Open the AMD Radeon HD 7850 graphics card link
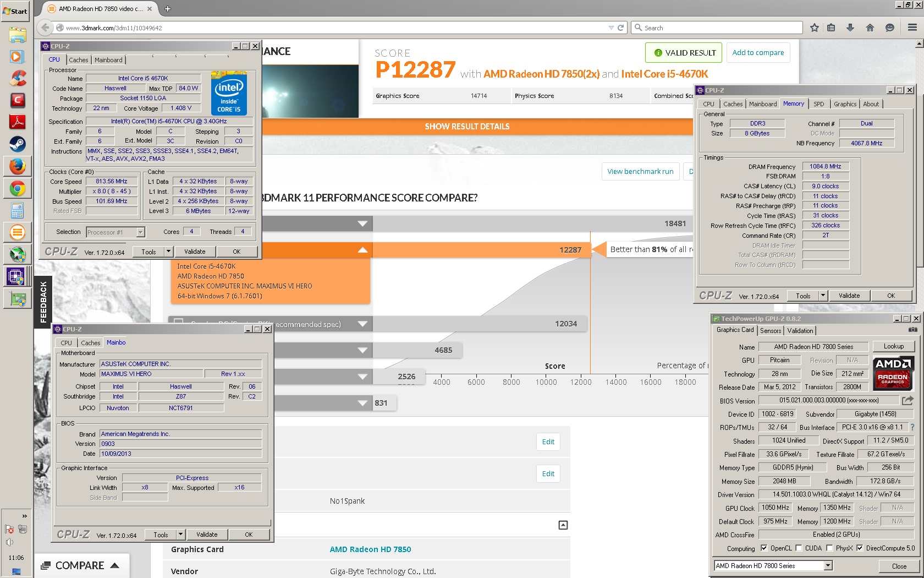The width and height of the screenshot is (924, 578). point(371,549)
